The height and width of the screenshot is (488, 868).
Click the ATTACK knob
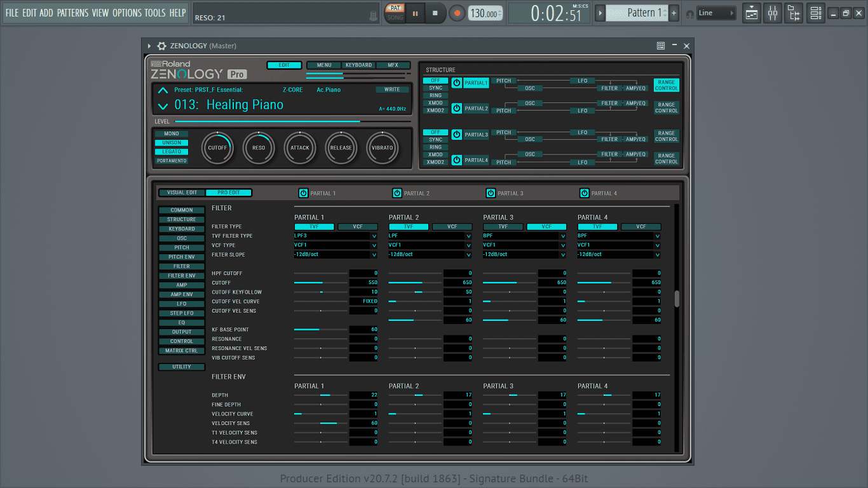pyautogui.click(x=300, y=148)
